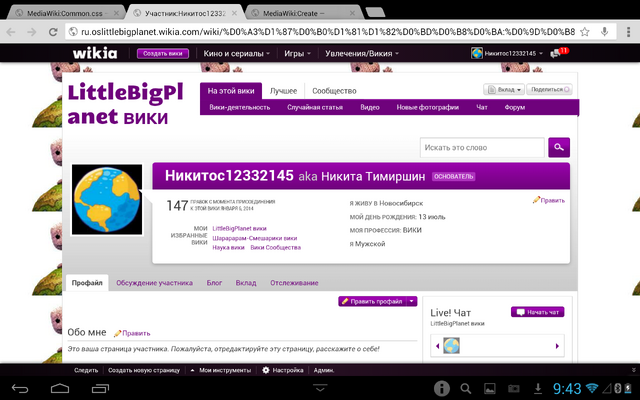Click Следить in bottom toolbar
The width and height of the screenshot is (640, 400).
(x=86, y=370)
